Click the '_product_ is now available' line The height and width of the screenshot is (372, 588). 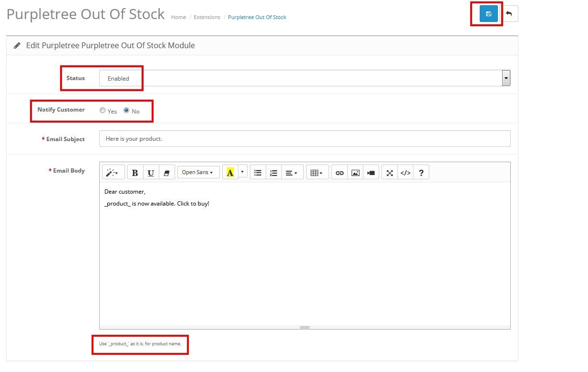pos(157,204)
